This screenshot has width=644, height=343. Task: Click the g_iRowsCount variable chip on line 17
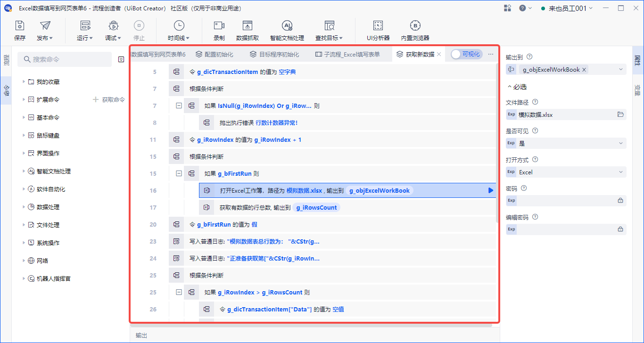tap(316, 207)
